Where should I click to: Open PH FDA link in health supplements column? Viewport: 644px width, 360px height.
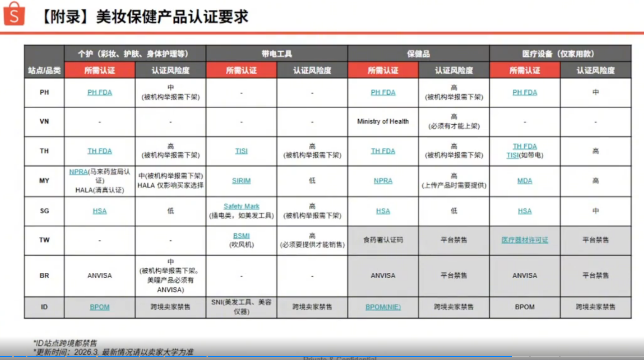click(x=383, y=92)
